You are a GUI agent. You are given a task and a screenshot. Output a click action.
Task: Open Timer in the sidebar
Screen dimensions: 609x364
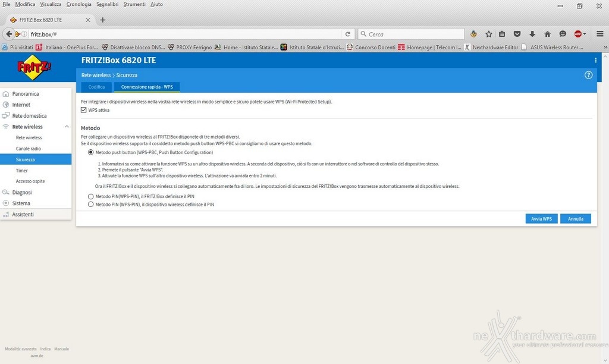[22, 171]
